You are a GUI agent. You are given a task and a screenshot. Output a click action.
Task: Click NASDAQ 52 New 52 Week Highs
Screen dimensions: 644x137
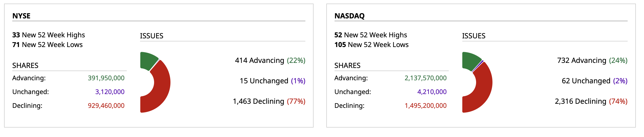click(x=371, y=35)
